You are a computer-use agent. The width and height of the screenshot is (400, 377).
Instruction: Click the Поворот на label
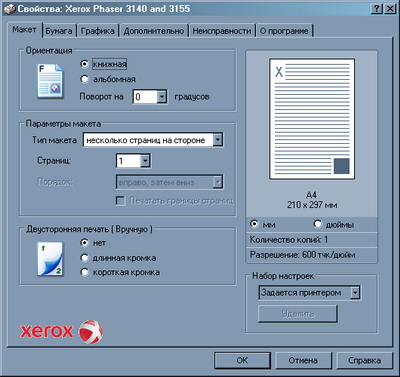101,97
